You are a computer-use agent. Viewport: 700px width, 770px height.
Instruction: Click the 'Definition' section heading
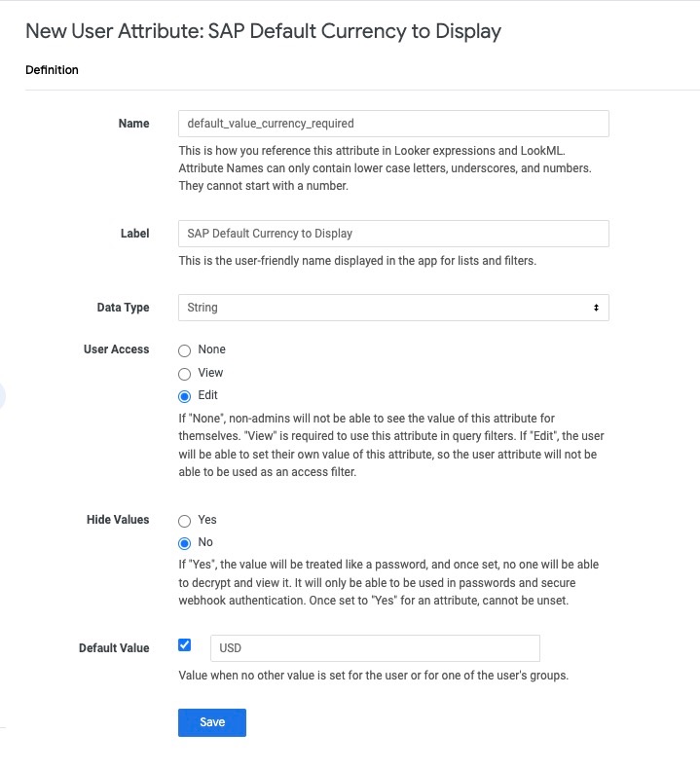[x=52, y=70]
